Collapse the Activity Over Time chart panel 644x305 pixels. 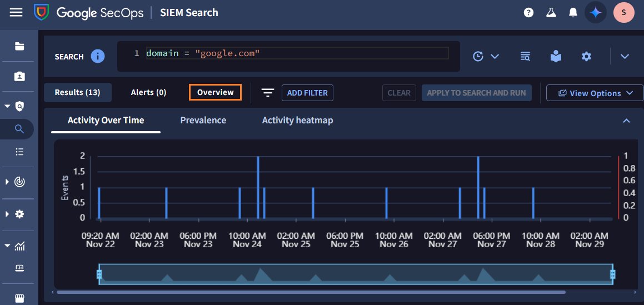(626, 121)
